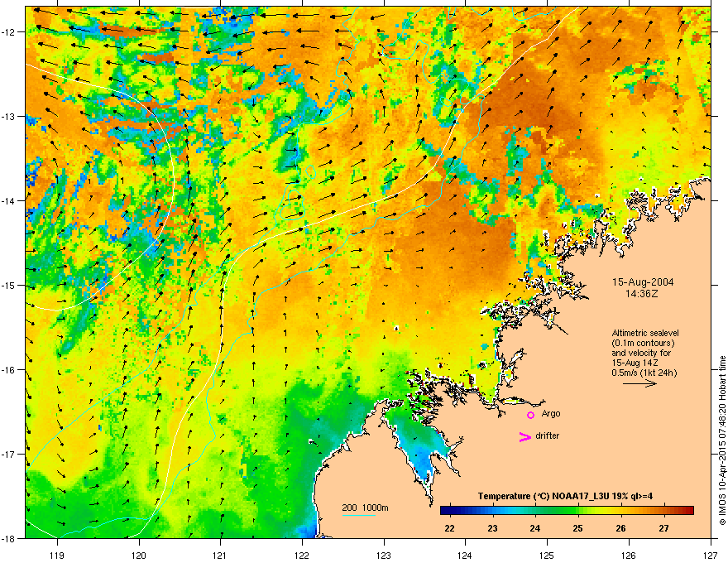Select the '14:36Z' time text
Image resolution: width=728 pixels, height=563 pixels.
point(642,294)
